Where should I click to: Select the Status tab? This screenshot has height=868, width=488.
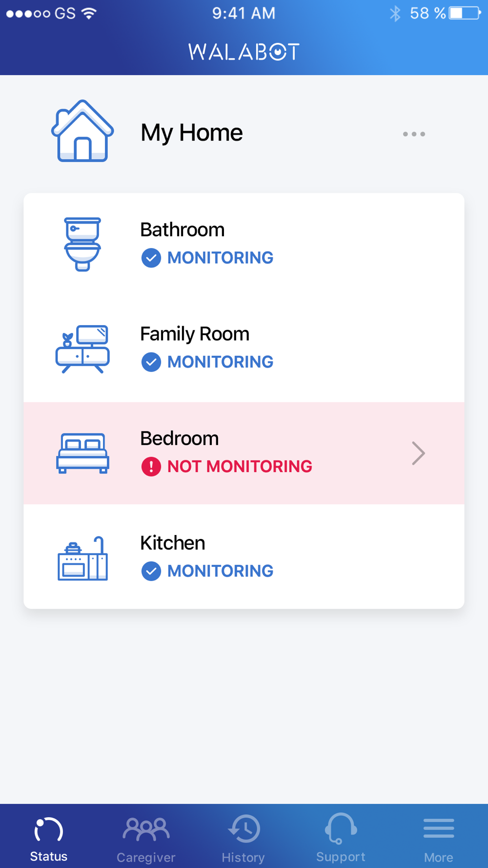coord(49,838)
